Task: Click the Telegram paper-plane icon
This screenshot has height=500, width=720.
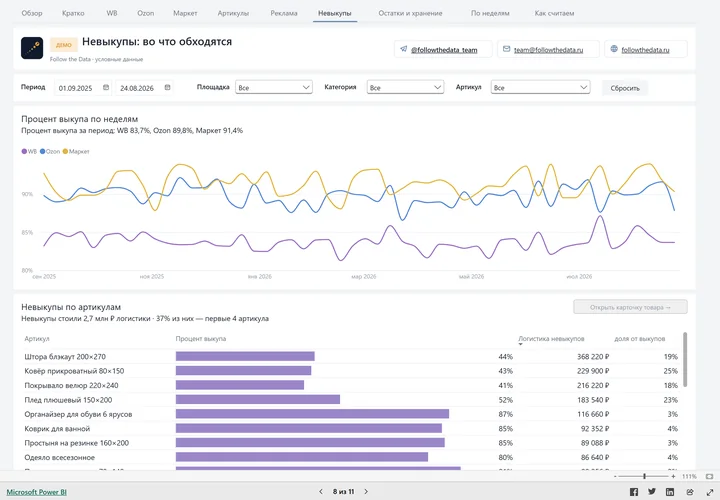Action: coord(404,49)
